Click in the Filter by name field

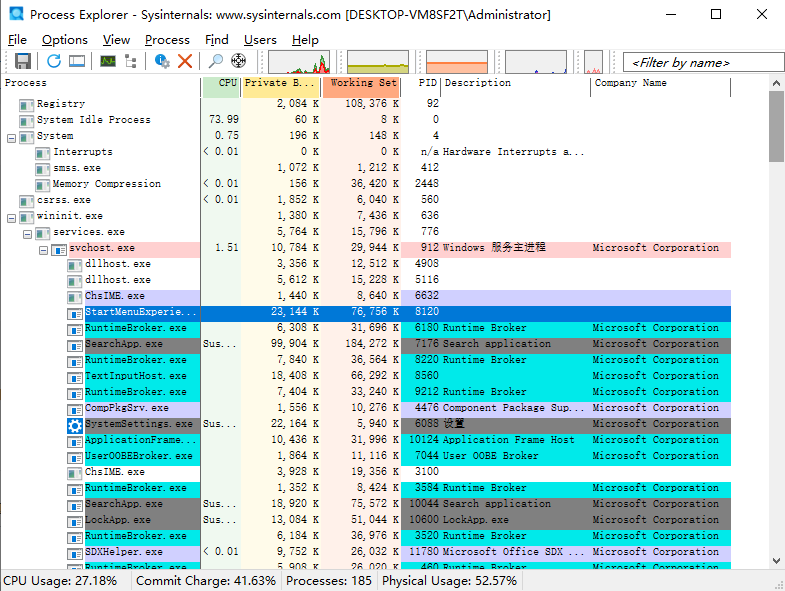coord(702,63)
